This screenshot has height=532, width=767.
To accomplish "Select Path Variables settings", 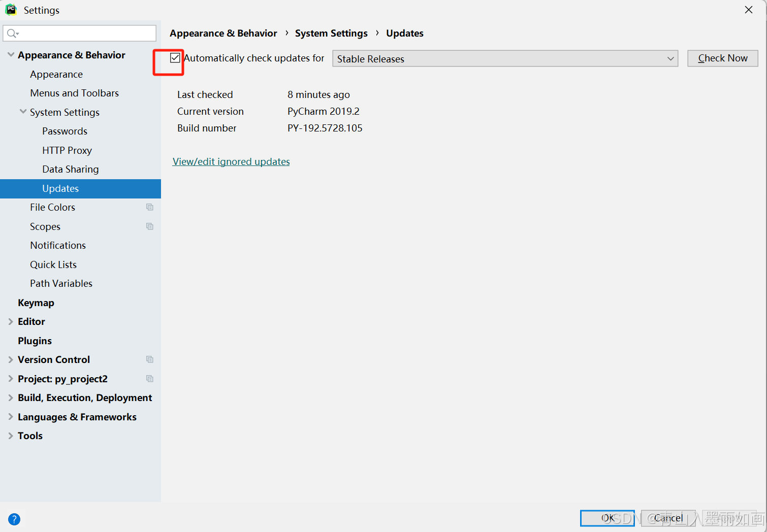I will pos(61,283).
